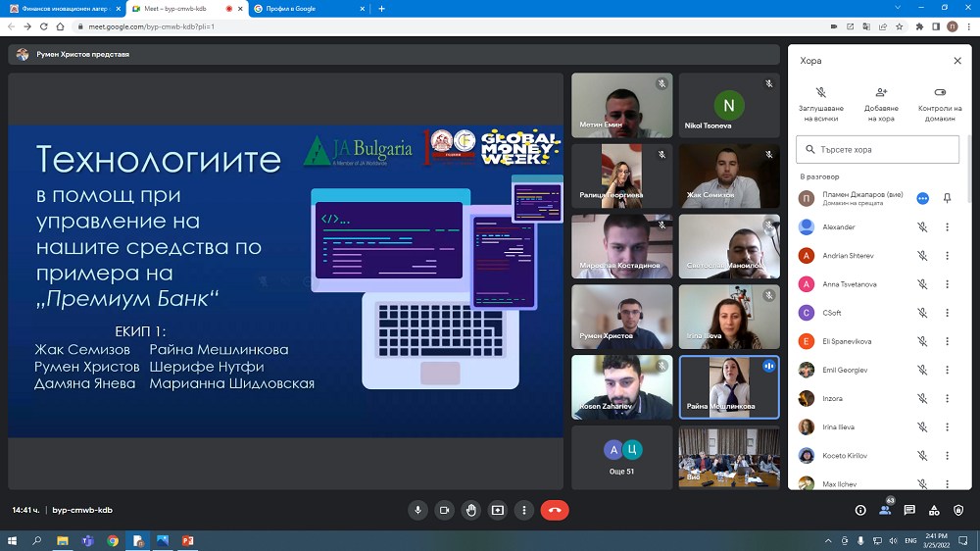Screen dimensions: 980x551
Task: Click the search people field
Action: (877, 149)
